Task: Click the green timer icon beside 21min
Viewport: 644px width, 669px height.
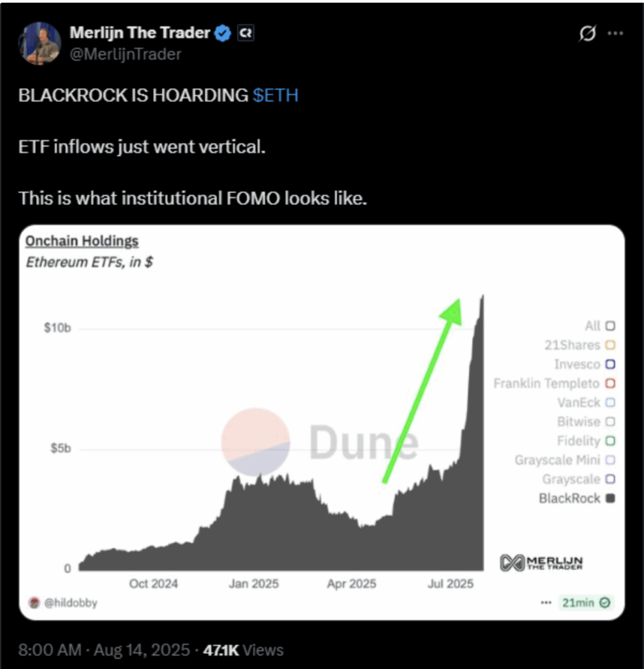Action: pyautogui.click(x=606, y=602)
